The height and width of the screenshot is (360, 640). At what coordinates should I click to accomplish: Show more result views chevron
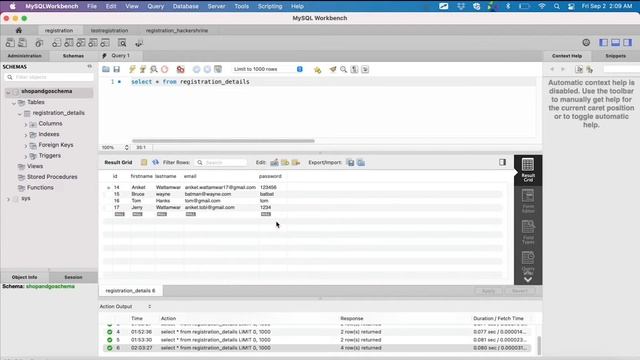coord(528,280)
